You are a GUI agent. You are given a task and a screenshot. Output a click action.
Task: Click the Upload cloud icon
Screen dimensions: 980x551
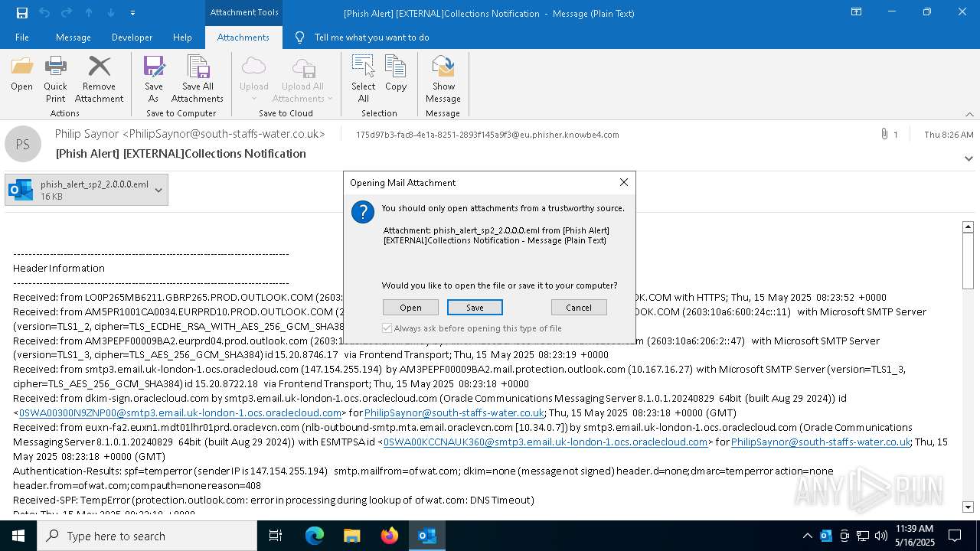click(x=254, y=80)
